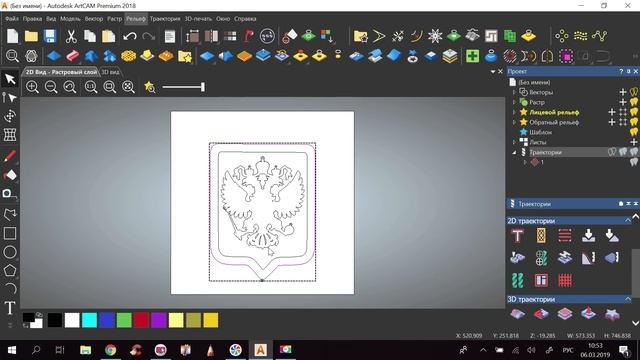
Task: Select the rectangle drawing tool
Action: click(x=10, y=233)
